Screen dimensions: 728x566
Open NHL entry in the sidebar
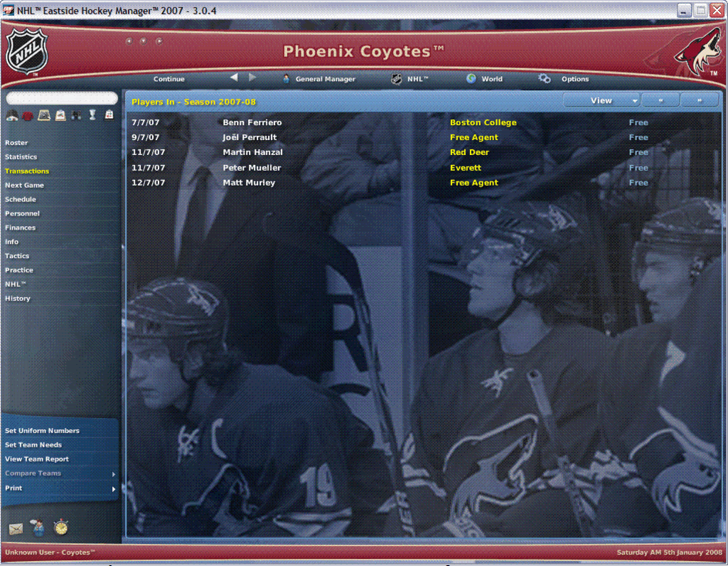(16, 284)
